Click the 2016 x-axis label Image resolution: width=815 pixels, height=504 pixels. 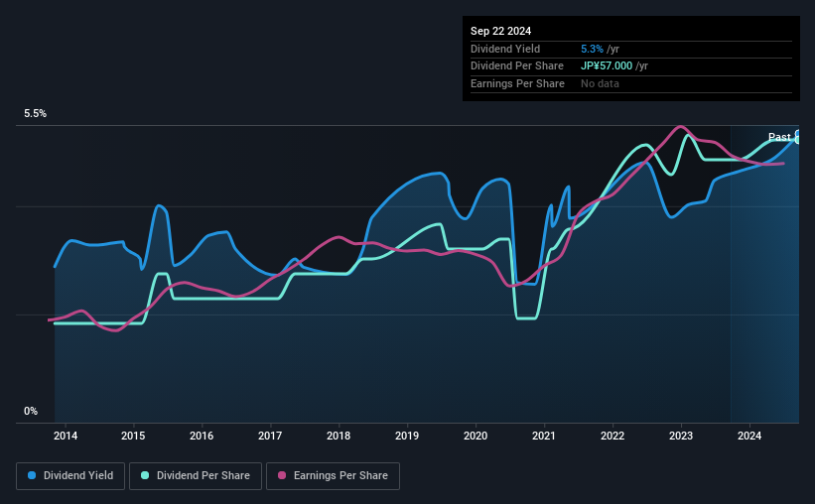[202, 436]
